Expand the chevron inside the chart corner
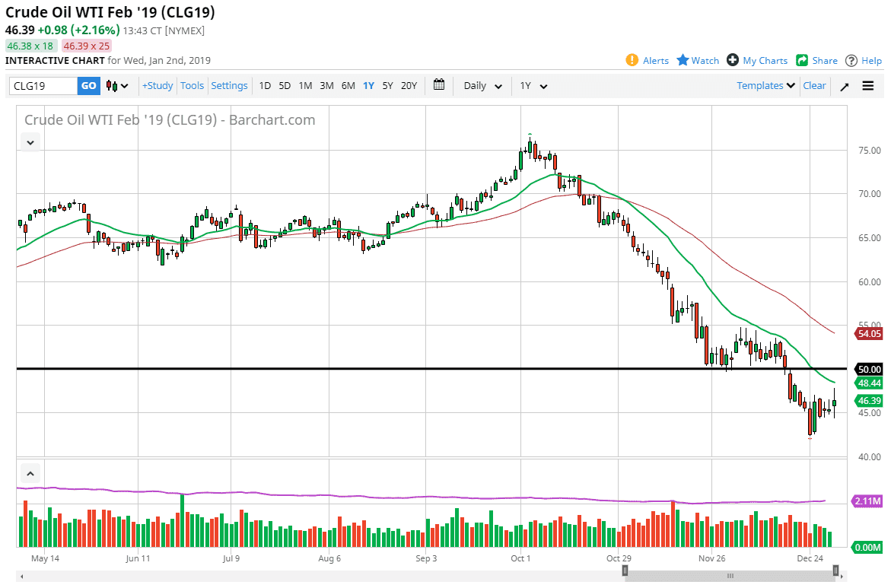This screenshot has height=588, width=891. pyautogui.click(x=30, y=142)
